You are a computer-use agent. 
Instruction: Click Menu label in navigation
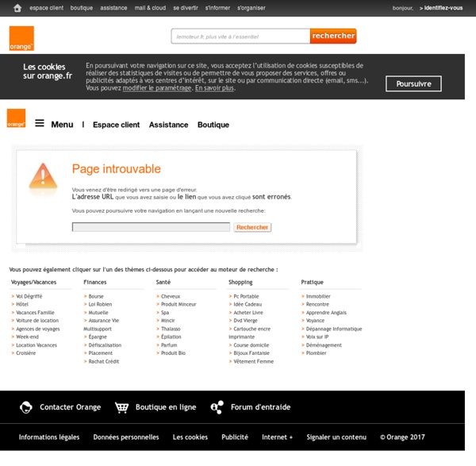click(62, 125)
